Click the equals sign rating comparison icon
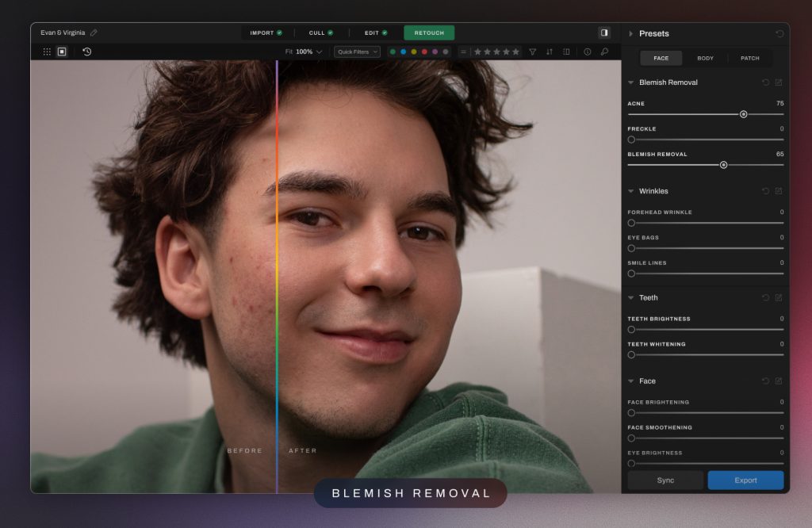812x528 pixels. click(x=463, y=52)
